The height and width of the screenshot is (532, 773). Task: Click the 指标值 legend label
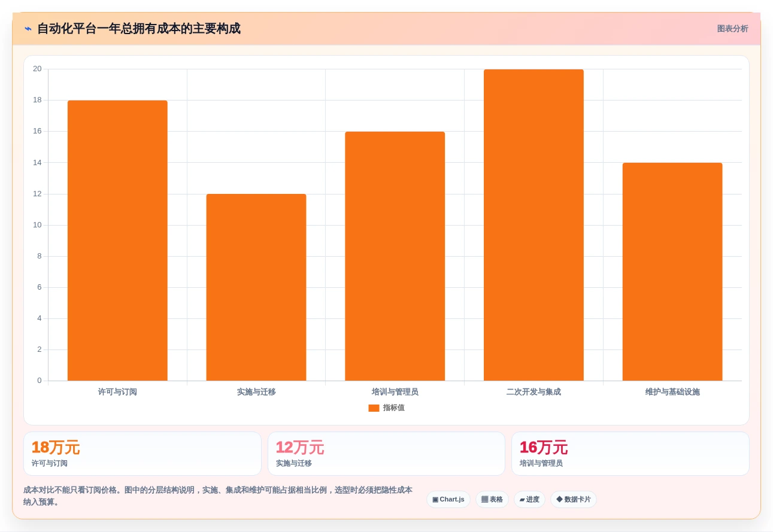pyautogui.click(x=394, y=408)
